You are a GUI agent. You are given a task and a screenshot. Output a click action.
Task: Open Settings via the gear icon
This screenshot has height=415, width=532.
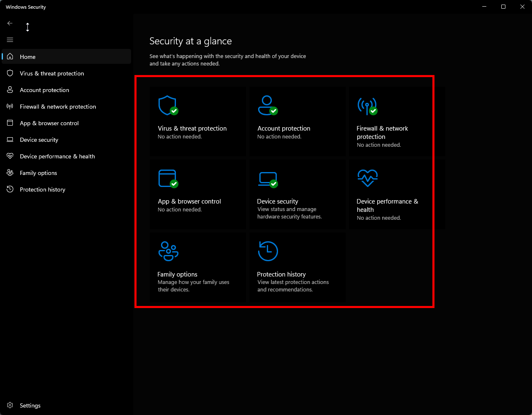10,405
